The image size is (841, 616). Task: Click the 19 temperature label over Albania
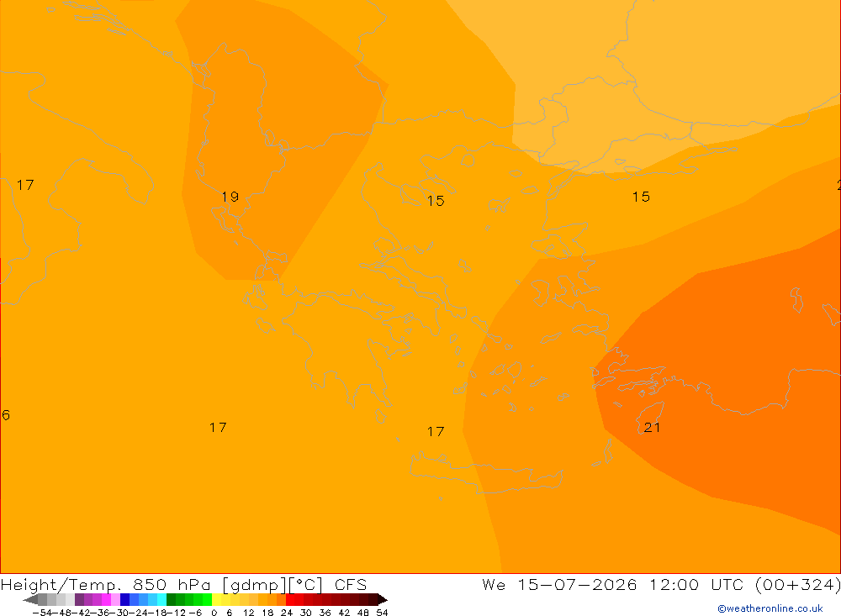[x=230, y=197]
